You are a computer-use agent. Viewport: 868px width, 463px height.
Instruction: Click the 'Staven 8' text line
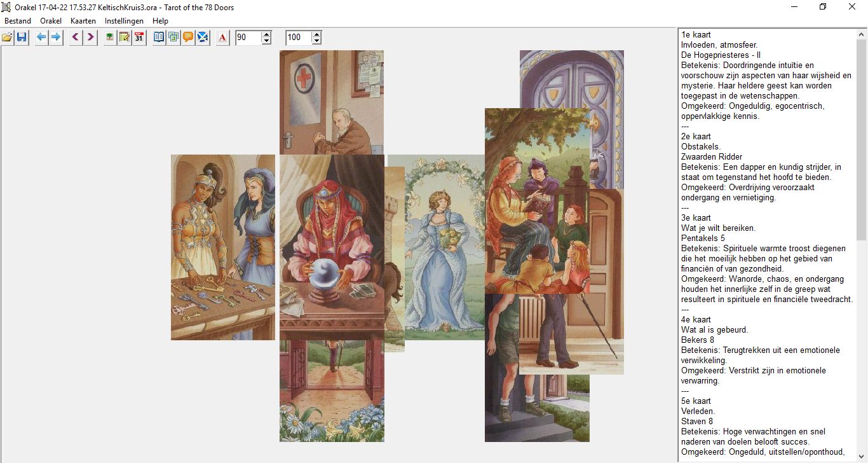pyautogui.click(x=697, y=422)
